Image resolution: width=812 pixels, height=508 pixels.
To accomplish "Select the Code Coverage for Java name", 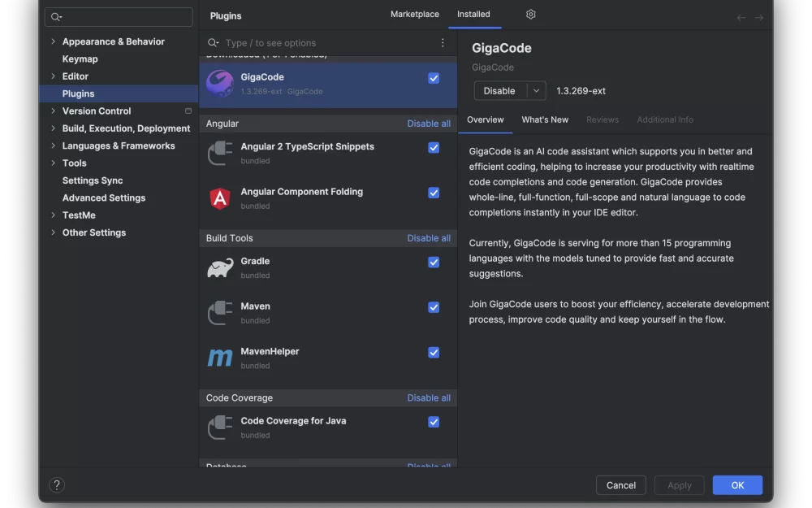I will 293,421.
